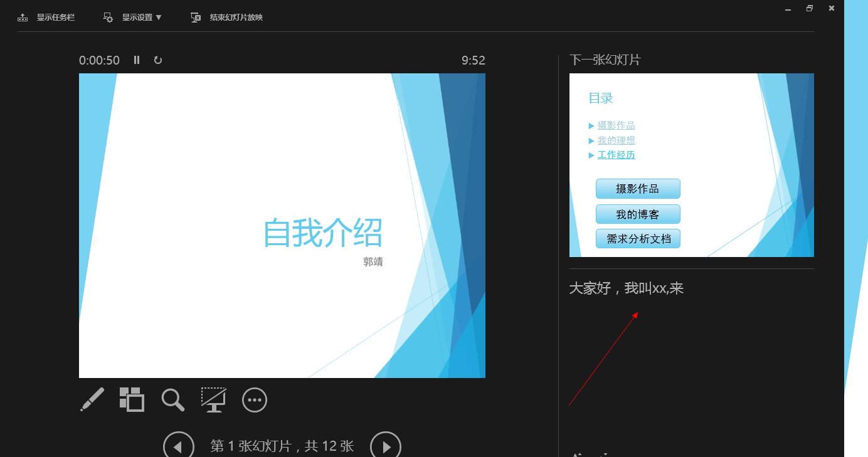Close the presenter view window
The width and height of the screenshot is (868, 457).
coord(832,9)
